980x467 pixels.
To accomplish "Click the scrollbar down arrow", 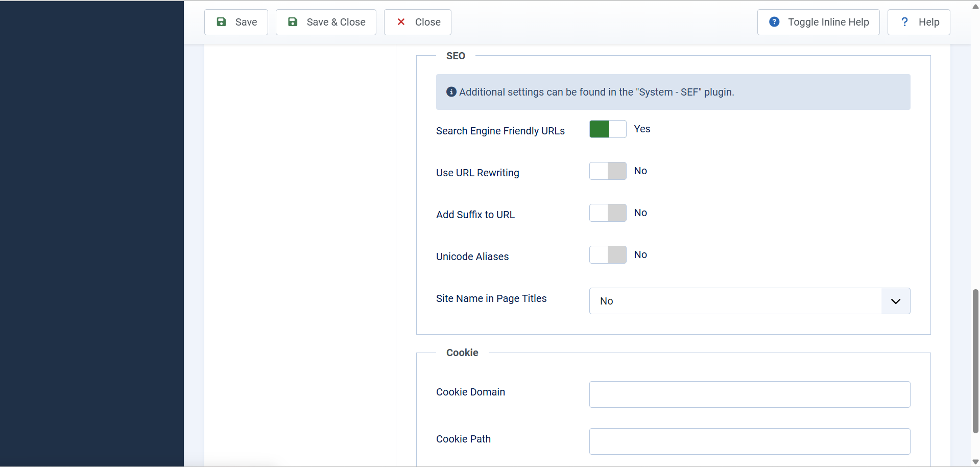I will [975, 462].
